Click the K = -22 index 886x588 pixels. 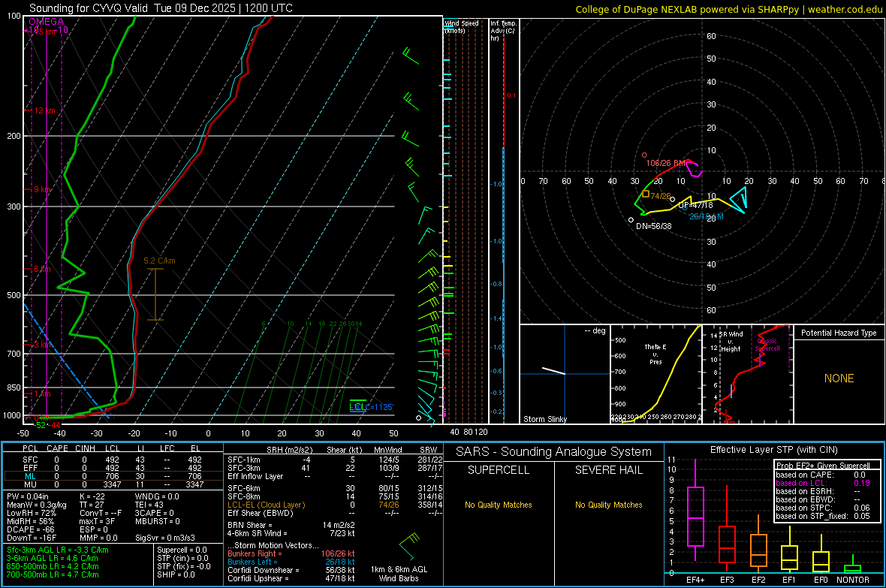pos(93,496)
